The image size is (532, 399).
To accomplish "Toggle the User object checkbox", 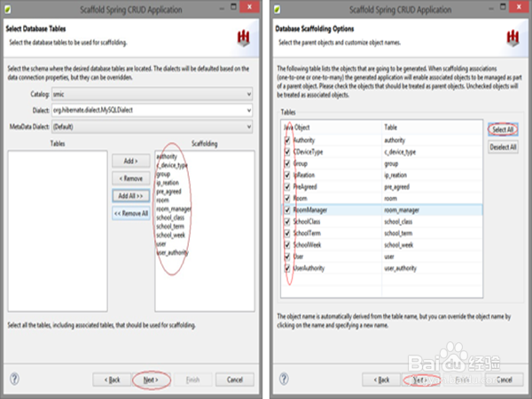I will click(287, 256).
